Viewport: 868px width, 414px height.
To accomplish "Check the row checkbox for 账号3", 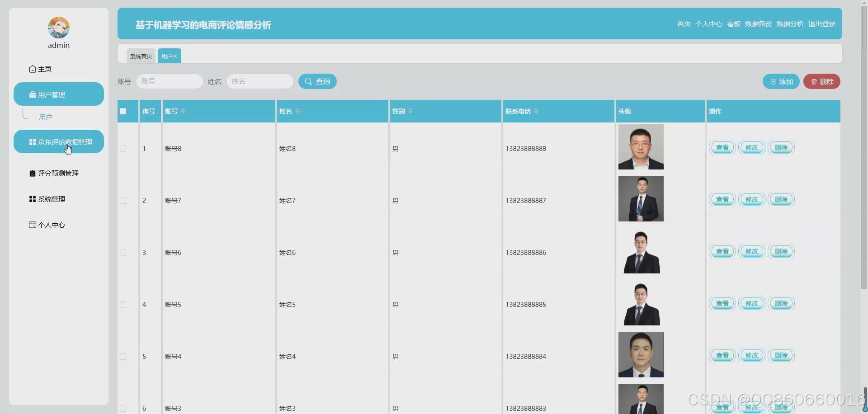I will 123,409.
